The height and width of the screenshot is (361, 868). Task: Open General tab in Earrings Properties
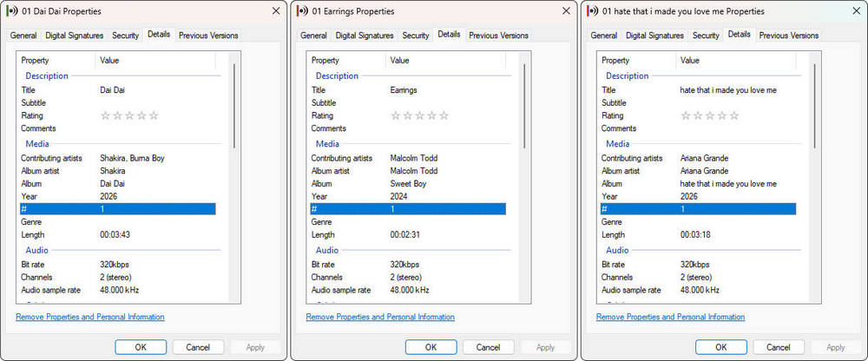(314, 36)
